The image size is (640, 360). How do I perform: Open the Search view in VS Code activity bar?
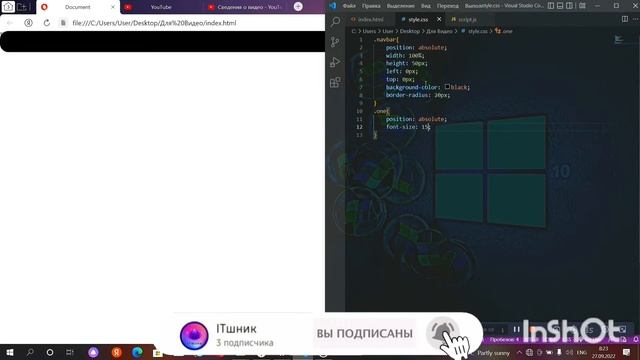tap(336, 21)
